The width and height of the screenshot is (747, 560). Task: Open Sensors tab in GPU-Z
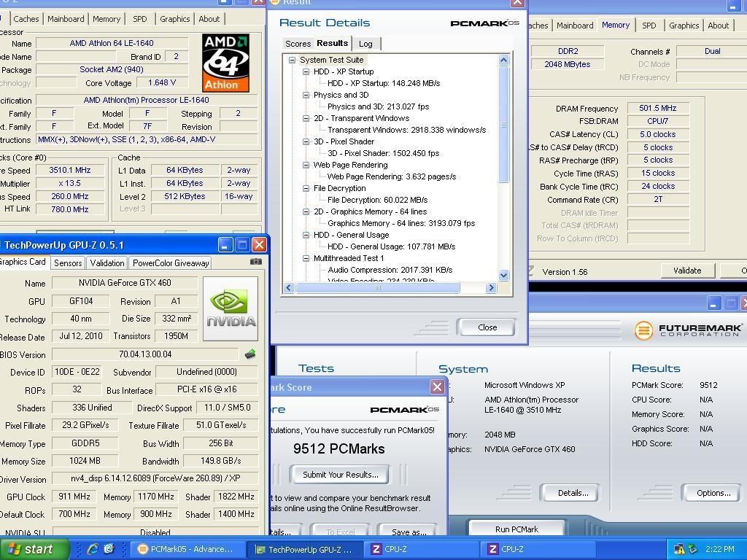(x=68, y=262)
